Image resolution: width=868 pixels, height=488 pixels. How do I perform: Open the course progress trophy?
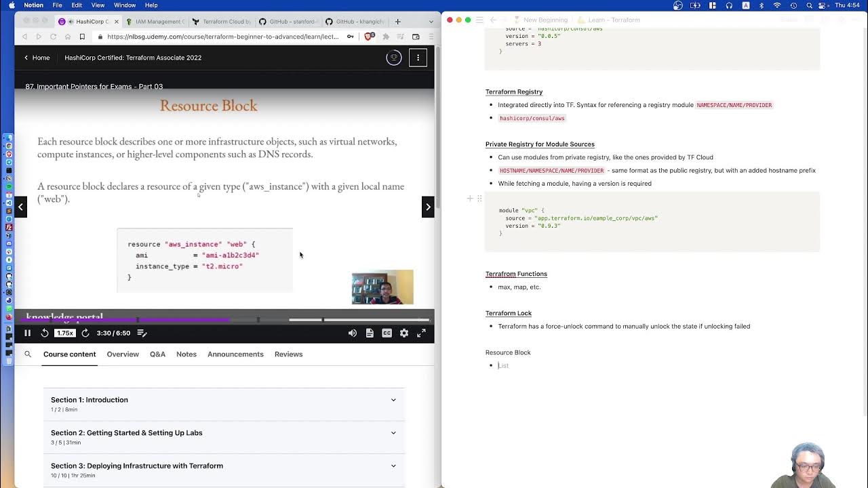[394, 58]
